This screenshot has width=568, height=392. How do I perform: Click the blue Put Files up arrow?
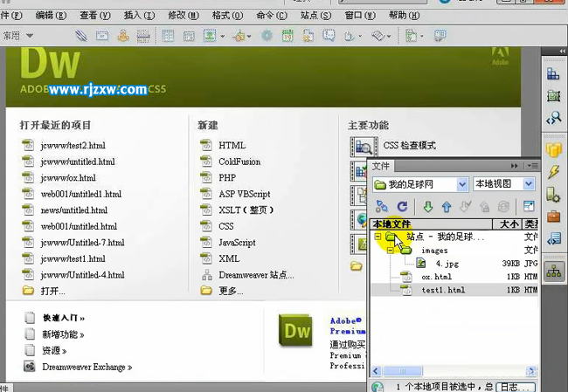click(447, 207)
